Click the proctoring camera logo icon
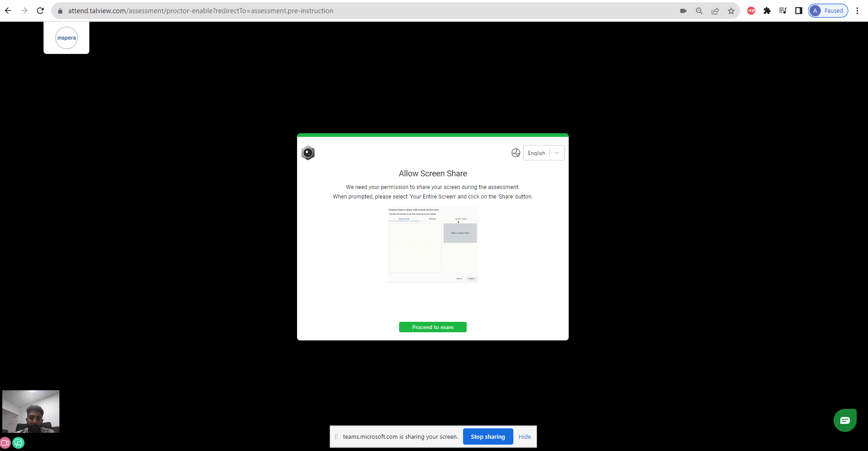 click(x=308, y=153)
